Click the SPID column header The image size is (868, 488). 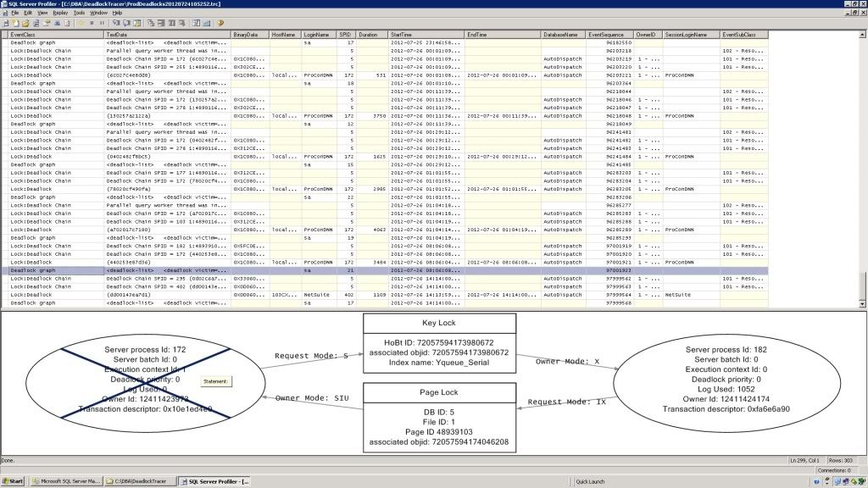pyautogui.click(x=347, y=34)
